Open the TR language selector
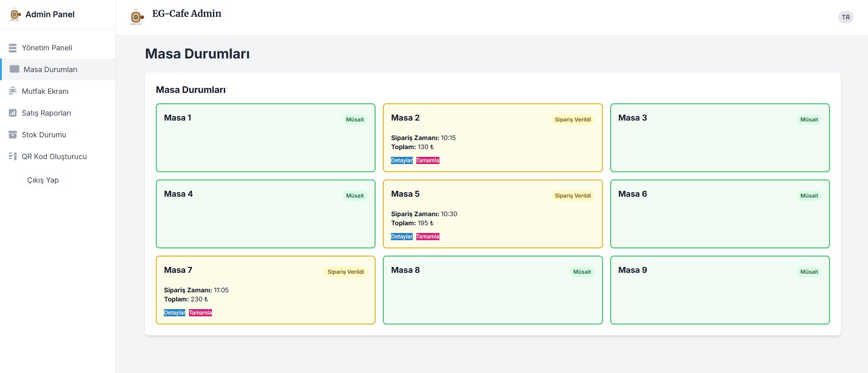The height and width of the screenshot is (373, 868). [845, 17]
